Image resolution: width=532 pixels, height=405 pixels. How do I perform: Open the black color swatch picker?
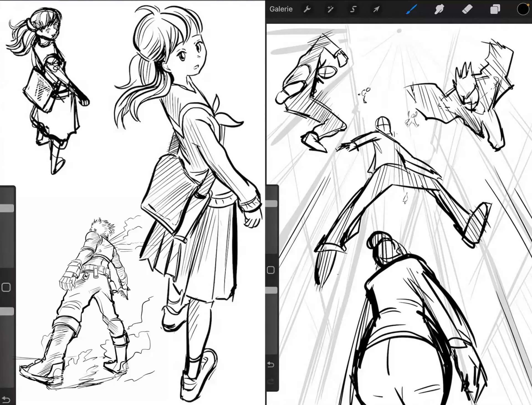[523, 9]
